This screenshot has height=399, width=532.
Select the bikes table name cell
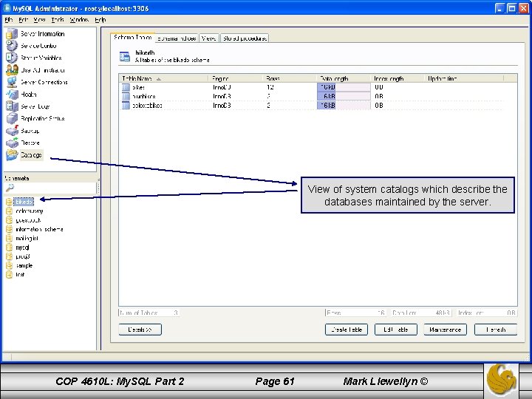(x=138, y=87)
